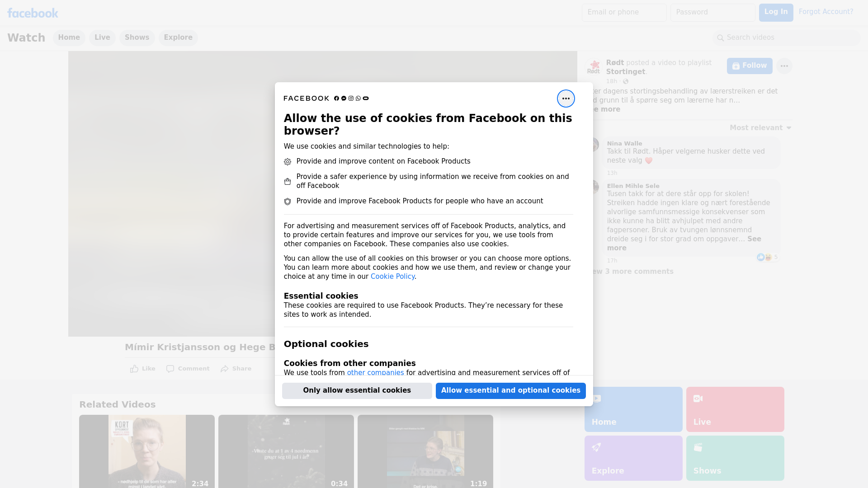868x488 pixels.
Task: Click the Stortinget playlist link
Action: [625, 72]
